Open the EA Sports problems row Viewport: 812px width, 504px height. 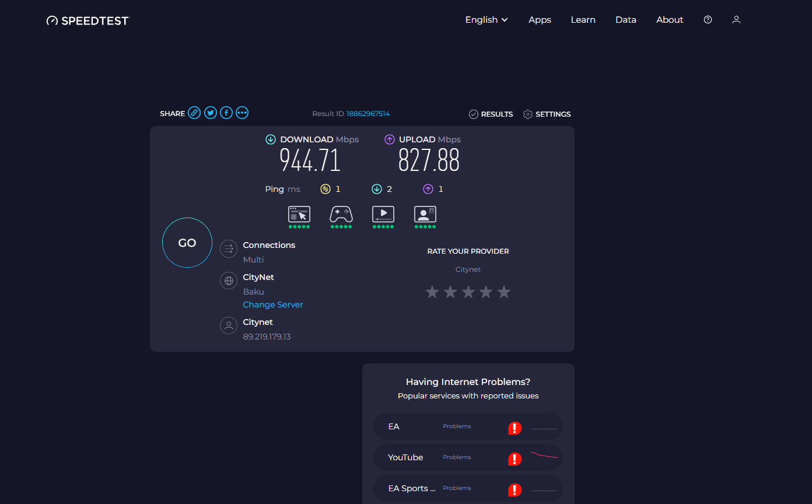(468, 488)
